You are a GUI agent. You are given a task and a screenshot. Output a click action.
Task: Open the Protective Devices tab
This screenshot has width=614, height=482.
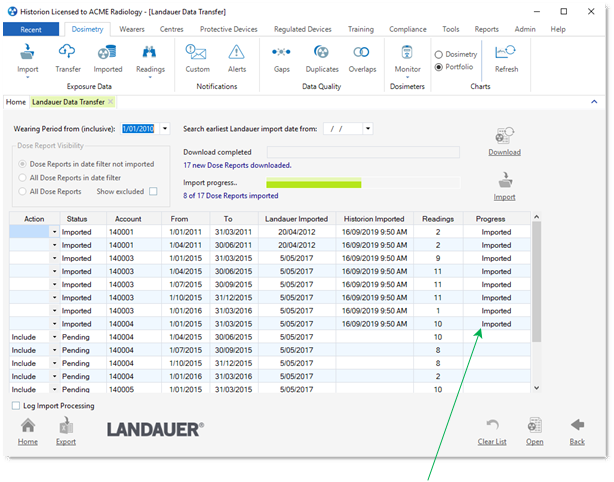(229, 29)
